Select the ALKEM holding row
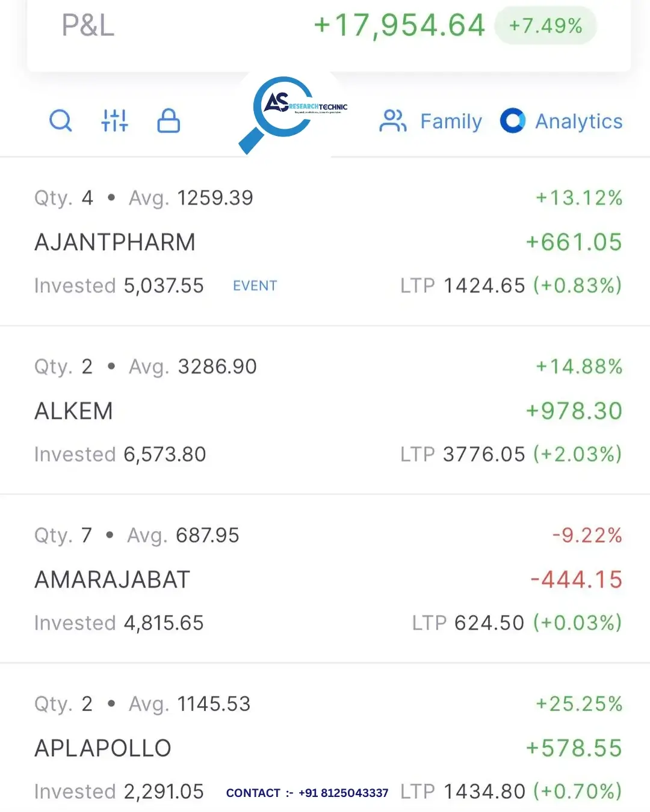This screenshot has width=650, height=812. 325,410
